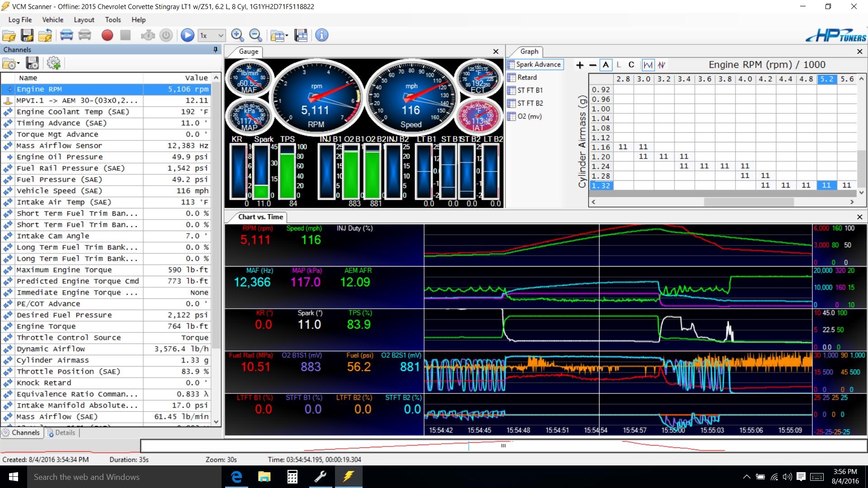Click the reopen log folder icon with arrow
The image size is (868, 488).
click(x=45, y=35)
